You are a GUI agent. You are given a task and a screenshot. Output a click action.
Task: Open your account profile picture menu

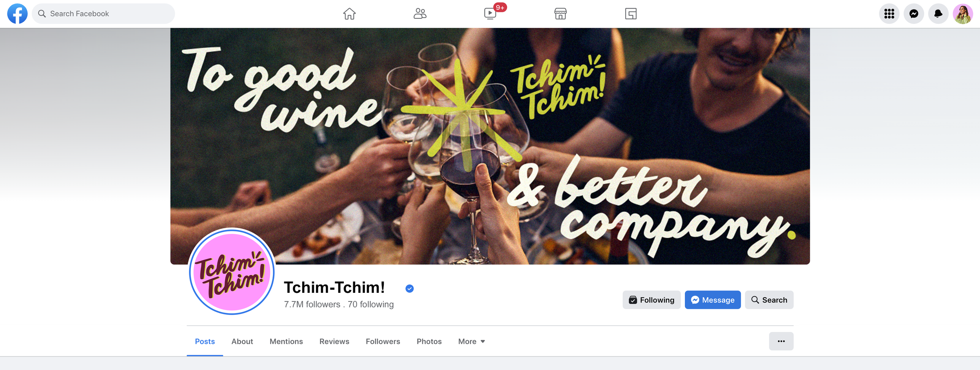(x=963, y=14)
